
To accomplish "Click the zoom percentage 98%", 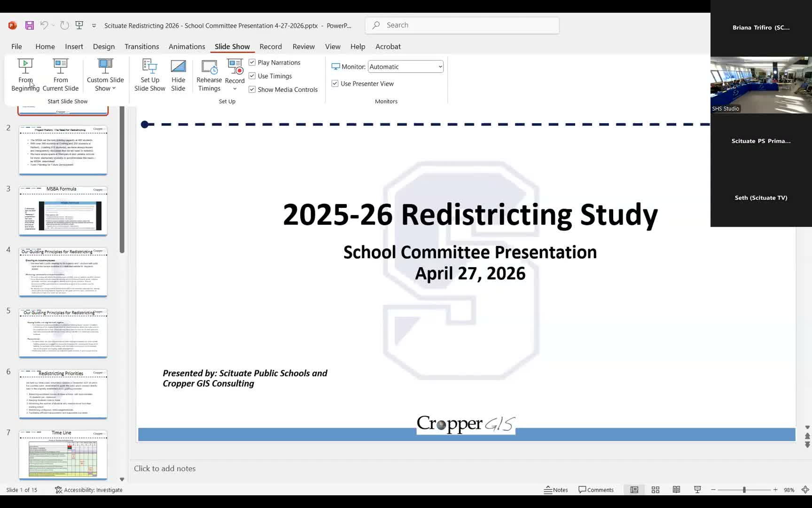I will pyautogui.click(x=789, y=490).
